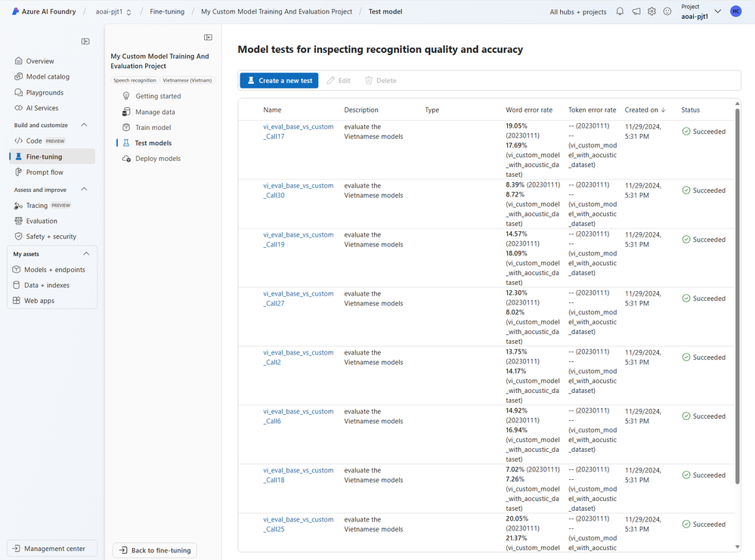The height and width of the screenshot is (560, 755).
Task: Click the Evaluation scales icon
Action: click(x=18, y=221)
